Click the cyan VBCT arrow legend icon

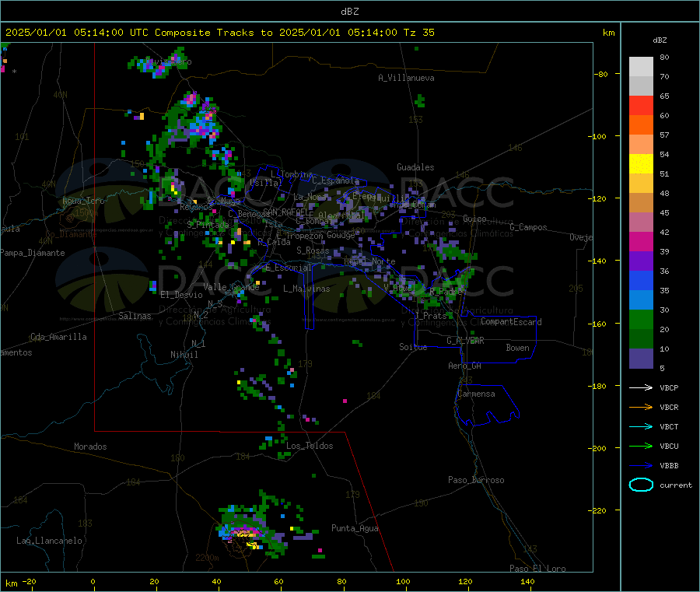pos(641,427)
